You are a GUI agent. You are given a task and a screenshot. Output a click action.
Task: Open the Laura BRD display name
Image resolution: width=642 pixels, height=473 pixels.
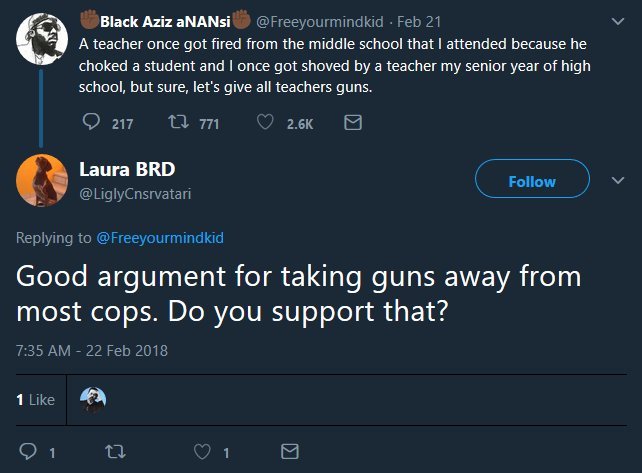127,168
